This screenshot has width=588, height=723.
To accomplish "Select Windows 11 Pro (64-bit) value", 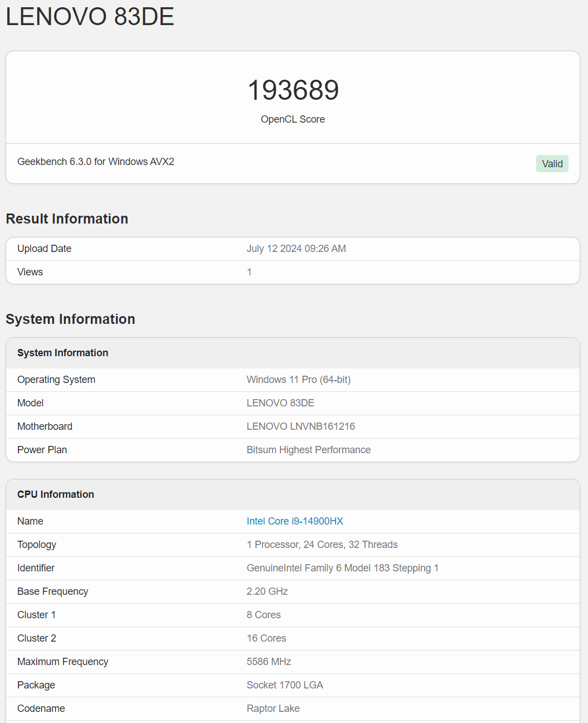I will point(299,380).
